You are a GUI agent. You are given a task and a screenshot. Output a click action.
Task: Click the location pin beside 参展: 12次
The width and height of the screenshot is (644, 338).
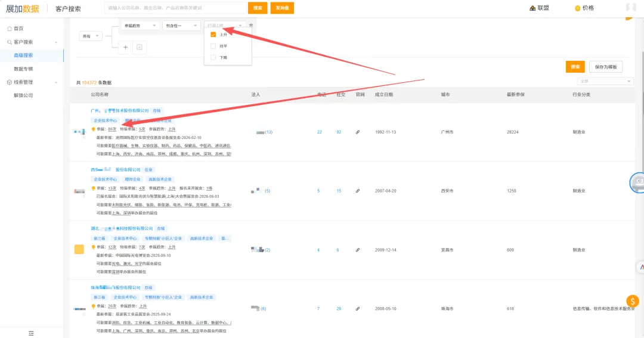click(93, 247)
